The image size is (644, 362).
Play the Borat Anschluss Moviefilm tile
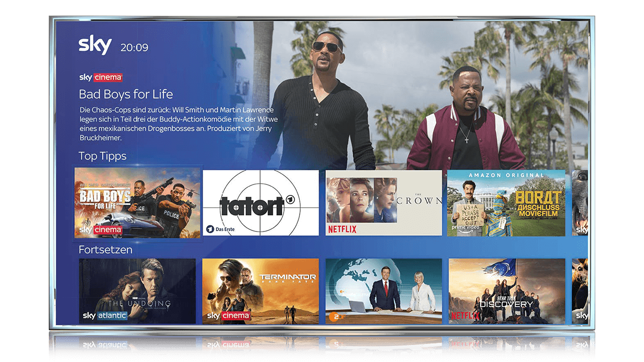tap(506, 203)
